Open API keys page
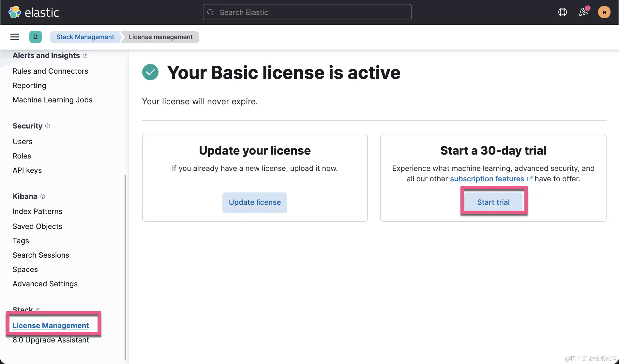This screenshot has width=619, height=364. pos(27,170)
